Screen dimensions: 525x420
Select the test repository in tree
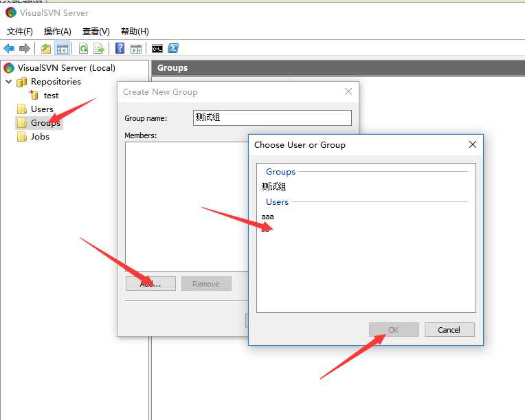click(x=51, y=96)
